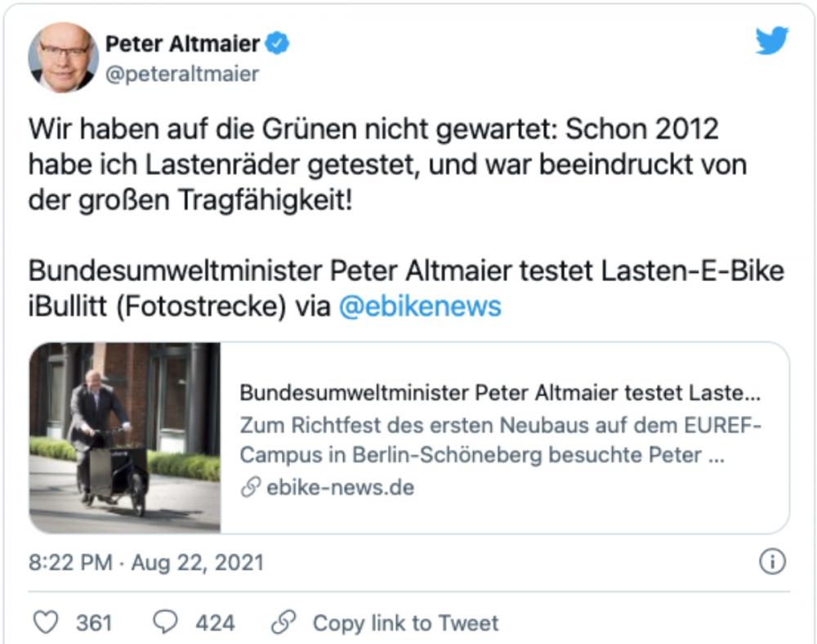The width and height of the screenshot is (817, 644).
Task: Click the reply speech bubble icon
Action: (x=164, y=622)
